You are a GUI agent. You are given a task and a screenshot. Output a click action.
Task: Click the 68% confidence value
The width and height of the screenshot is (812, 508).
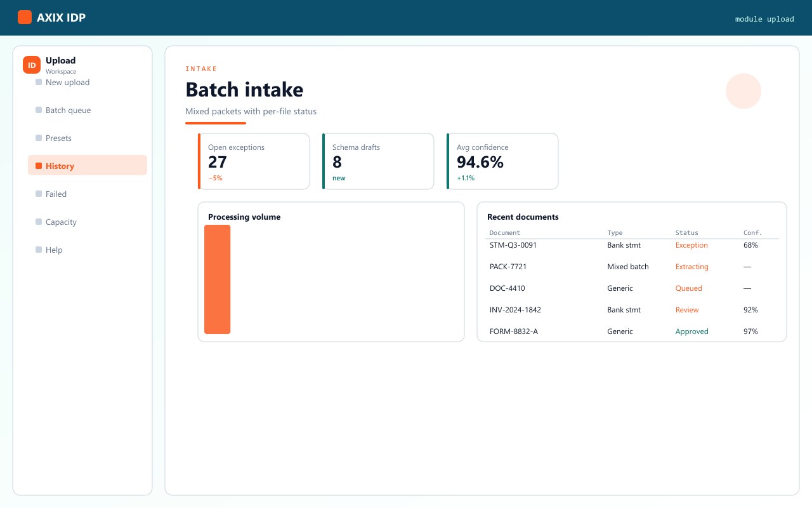(750, 245)
